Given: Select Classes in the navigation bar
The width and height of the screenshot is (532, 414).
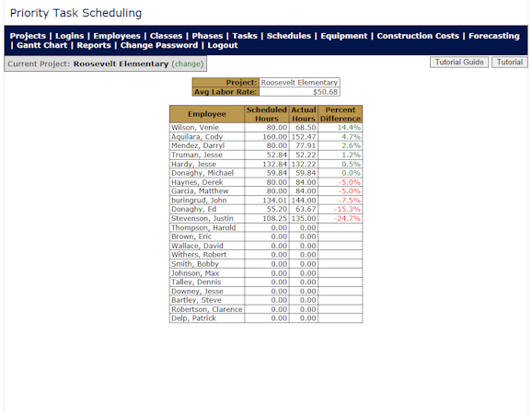Looking at the screenshot, I should (166, 36).
